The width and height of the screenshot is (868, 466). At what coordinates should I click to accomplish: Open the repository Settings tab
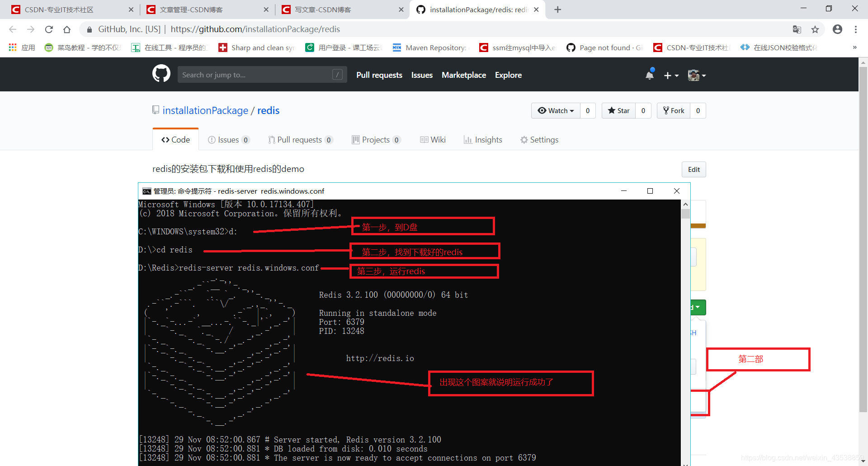click(x=539, y=140)
